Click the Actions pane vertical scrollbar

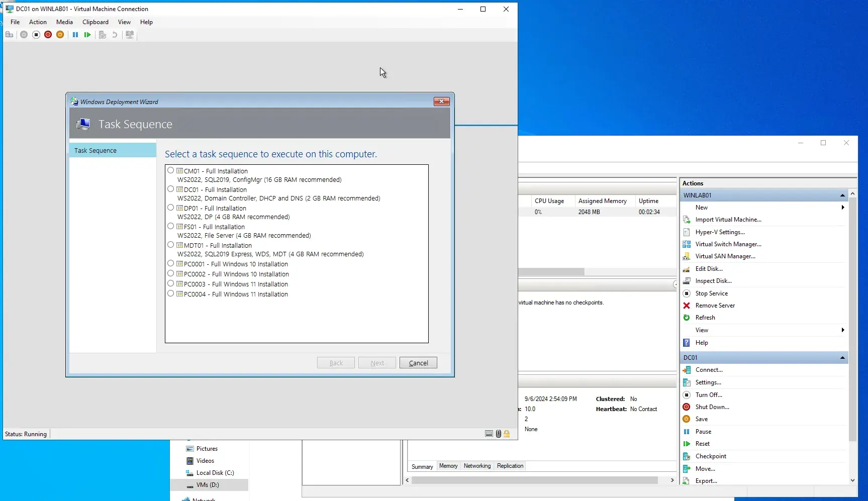tap(852, 320)
